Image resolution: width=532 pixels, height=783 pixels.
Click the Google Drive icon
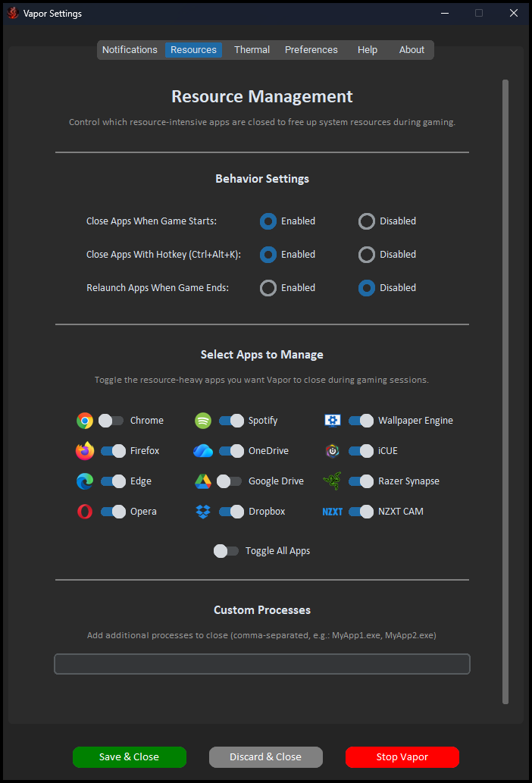click(x=202, y=481)
